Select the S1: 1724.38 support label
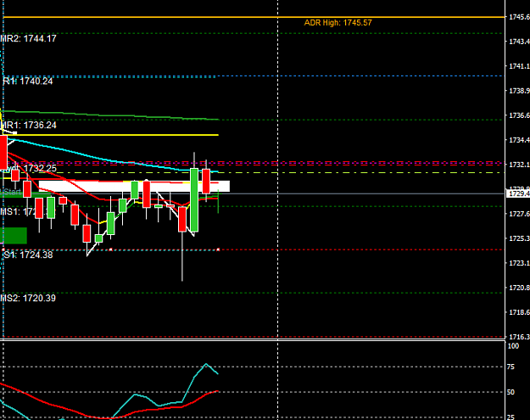530x420 pixels. [x=28, y=255]
